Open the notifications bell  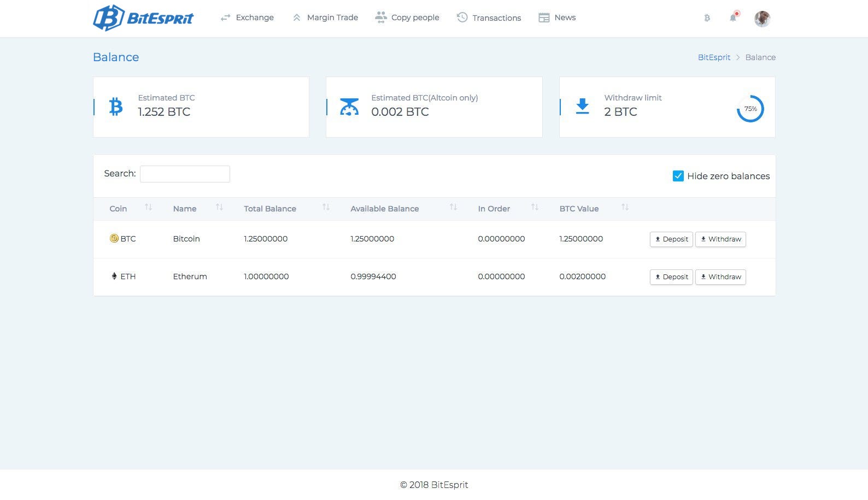(733, 17)
